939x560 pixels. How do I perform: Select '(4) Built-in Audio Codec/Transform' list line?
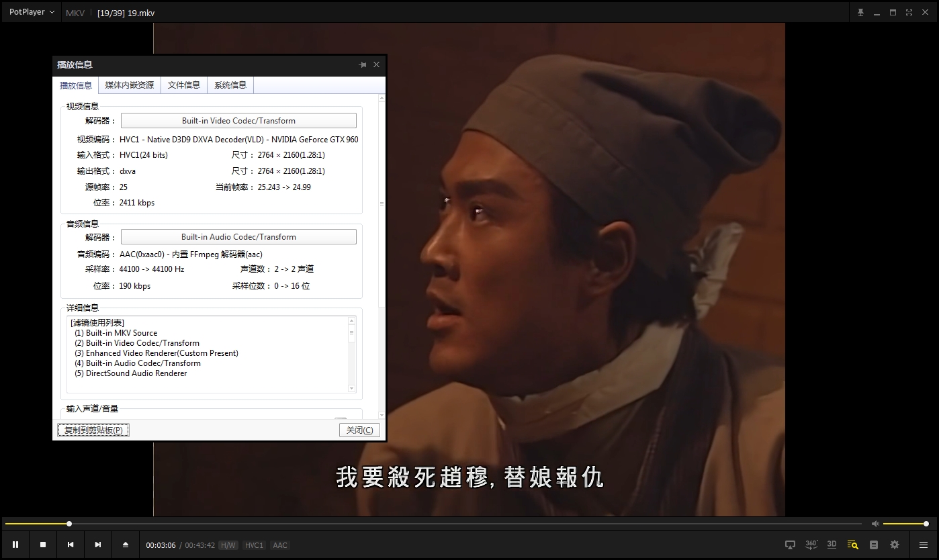tap(138, 363)
